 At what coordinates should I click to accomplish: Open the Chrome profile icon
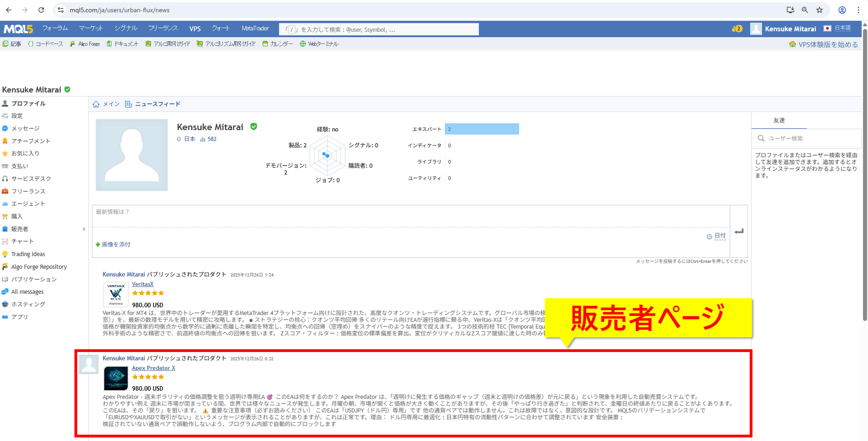click(x=842, y=10)
